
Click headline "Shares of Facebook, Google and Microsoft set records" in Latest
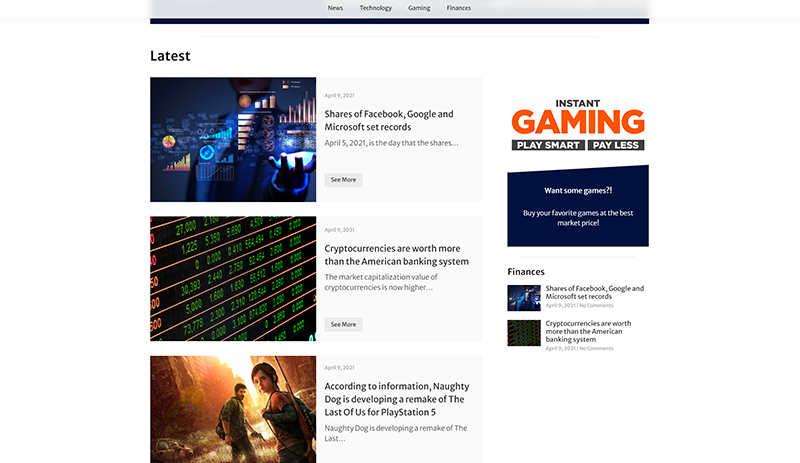click(x=389, y=120)
